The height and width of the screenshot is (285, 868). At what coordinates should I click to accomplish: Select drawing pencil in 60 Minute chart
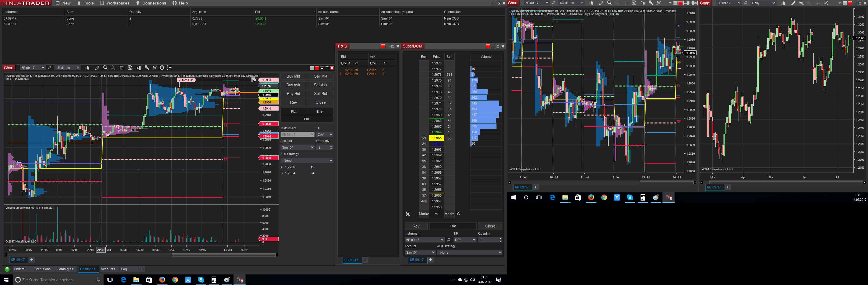coord(601,3)
